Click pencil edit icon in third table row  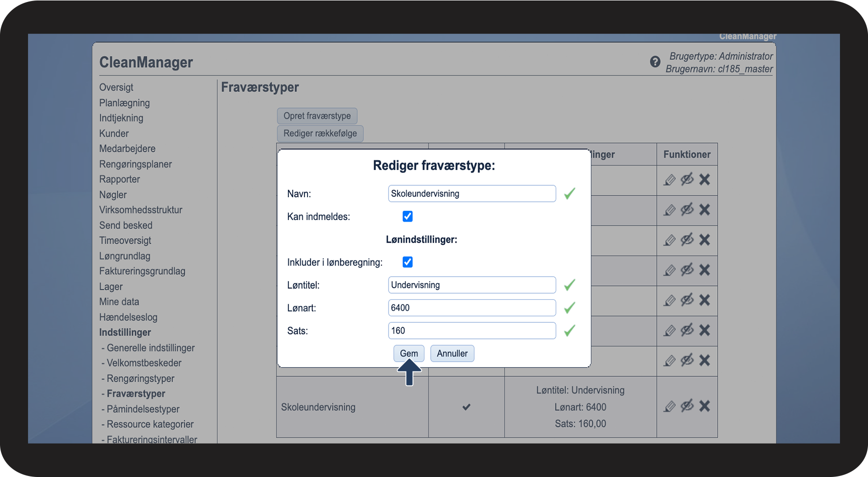pos(670,241)
